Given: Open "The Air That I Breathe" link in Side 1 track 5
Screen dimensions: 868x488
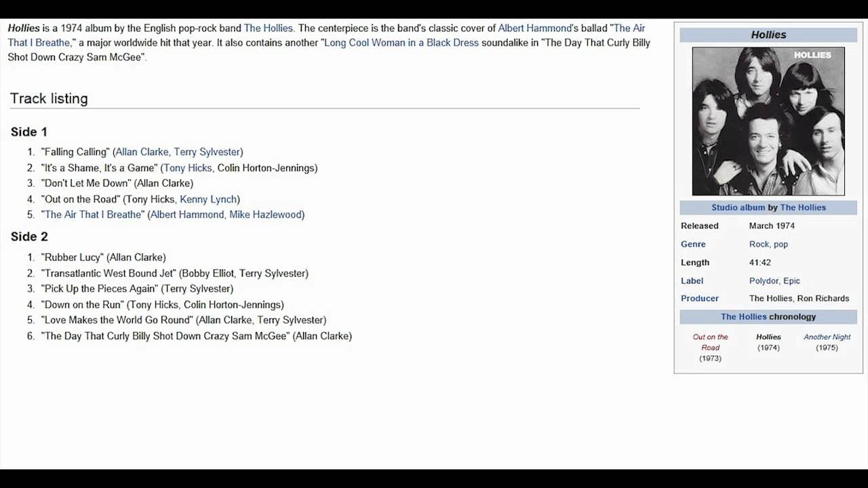Looking at the screenshot, I should 94,215.
